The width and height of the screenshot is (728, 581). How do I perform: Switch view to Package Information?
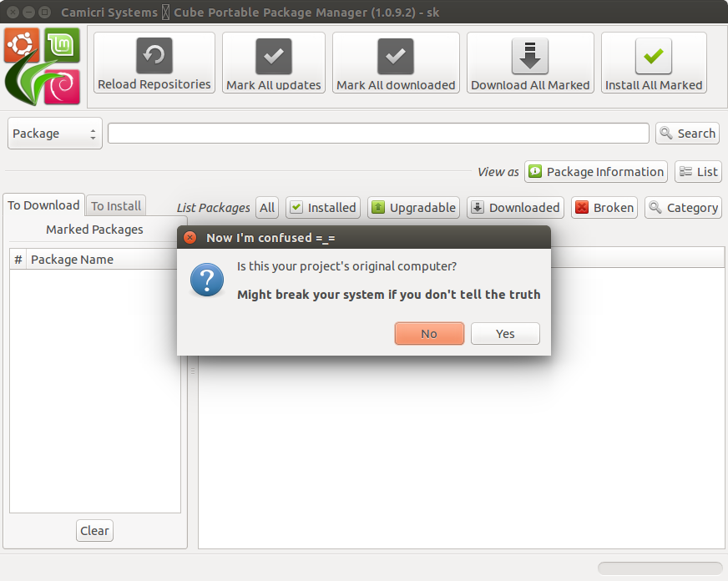tap(596, 172)
